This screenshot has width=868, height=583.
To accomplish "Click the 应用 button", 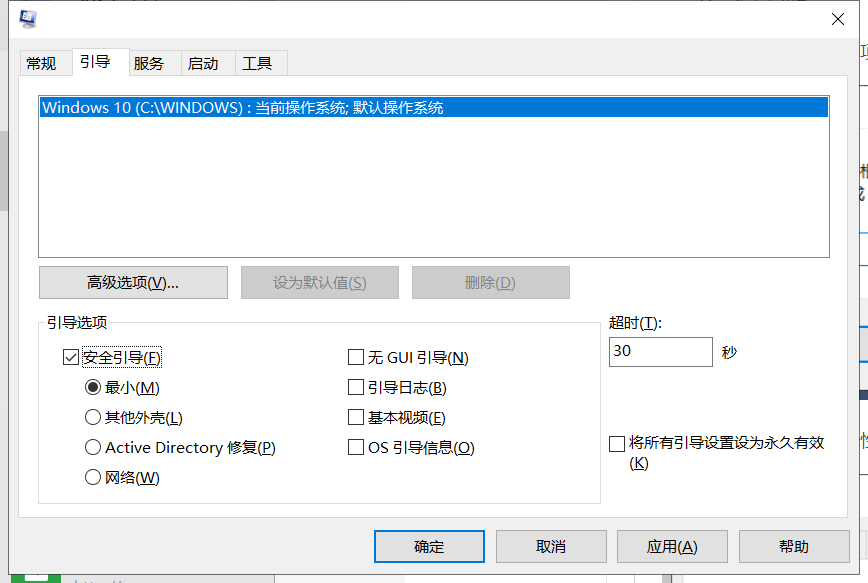I will 672,546.
